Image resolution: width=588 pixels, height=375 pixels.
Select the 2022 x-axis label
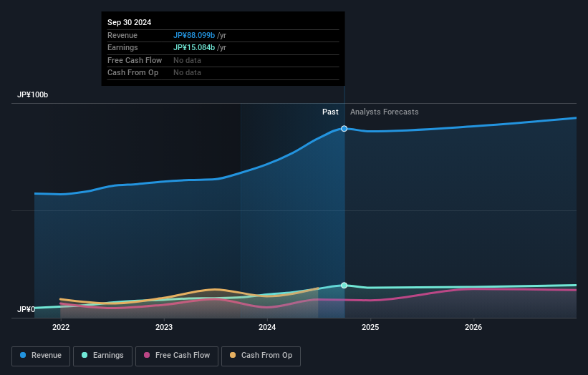tap(61, 327)
